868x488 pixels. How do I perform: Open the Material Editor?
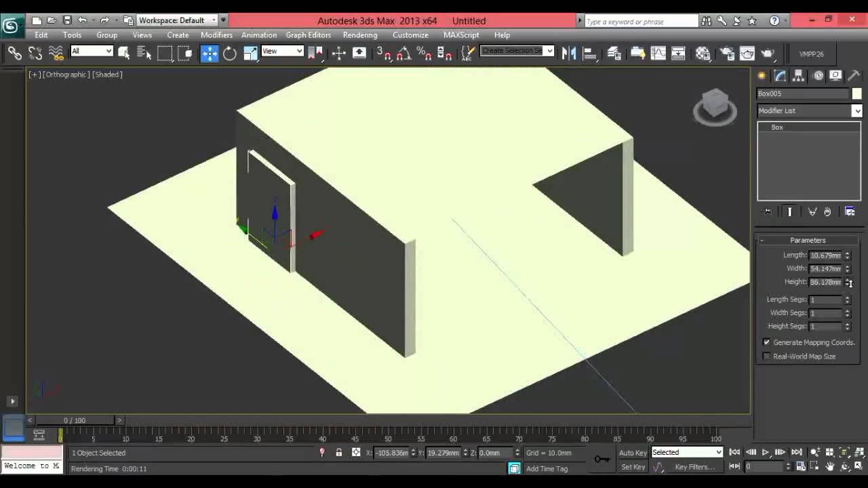(x=703, y=53)
